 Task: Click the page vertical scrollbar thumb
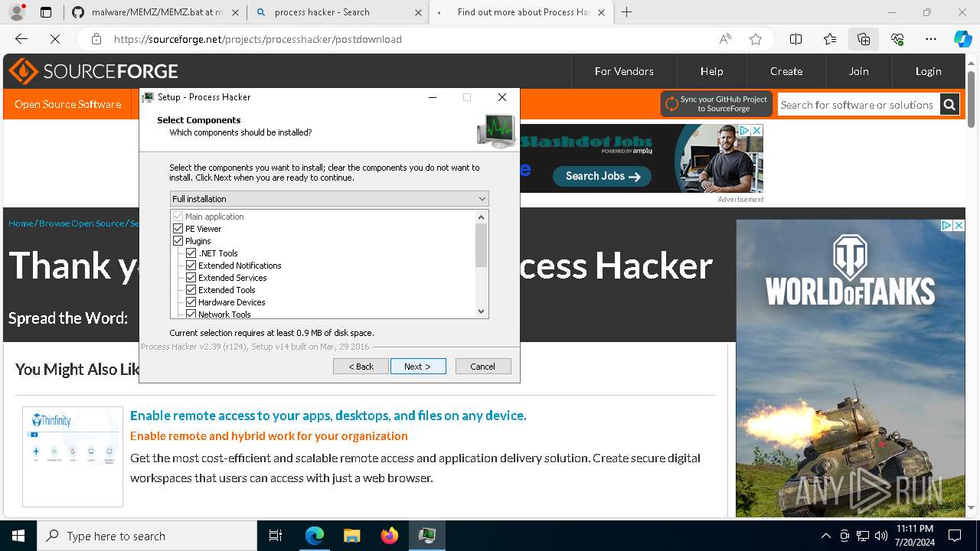pyautogui.click(x=972, y=99)
